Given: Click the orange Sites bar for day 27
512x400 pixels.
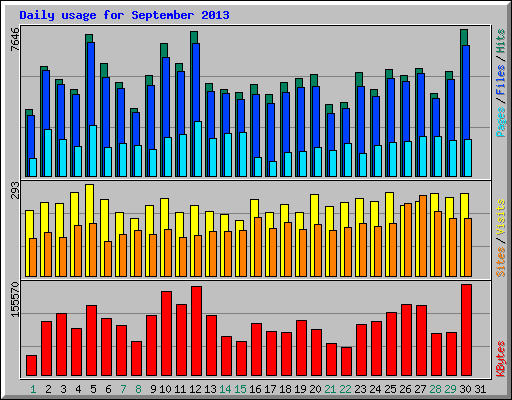Looking at the screenshot, I should click(x=423, y=236).
